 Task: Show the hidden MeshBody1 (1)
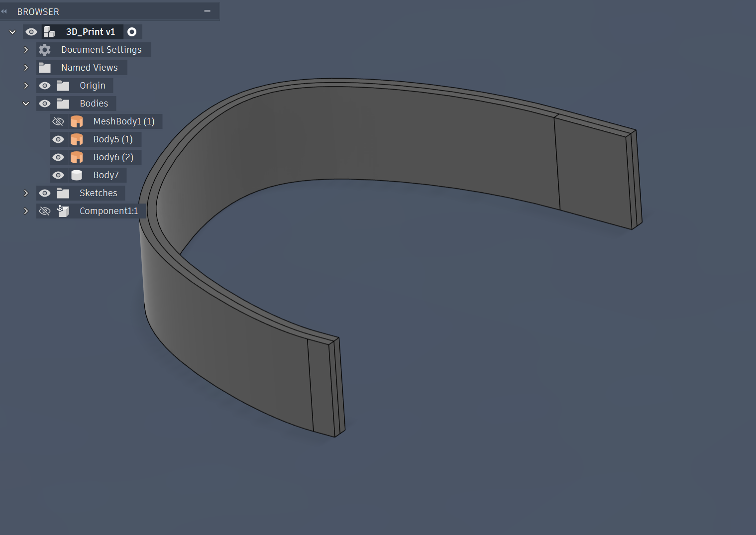point(58,121)
